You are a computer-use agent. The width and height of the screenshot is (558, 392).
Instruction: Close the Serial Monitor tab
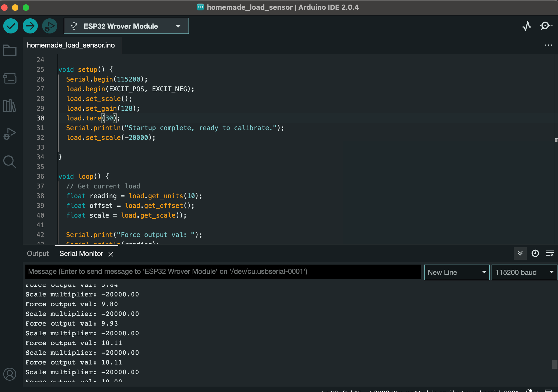tap(111, 254)
